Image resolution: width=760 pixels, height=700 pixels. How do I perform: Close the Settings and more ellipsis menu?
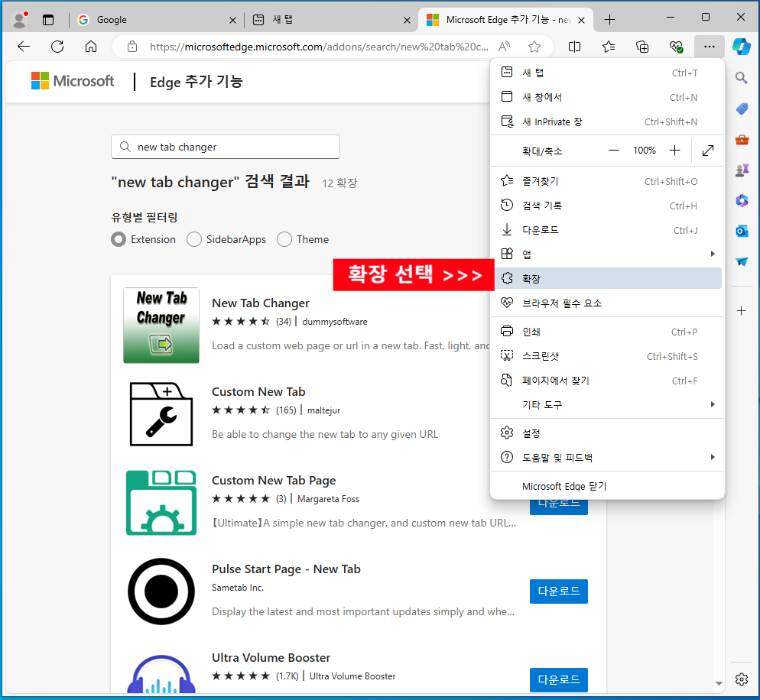[x=709, y=47]
